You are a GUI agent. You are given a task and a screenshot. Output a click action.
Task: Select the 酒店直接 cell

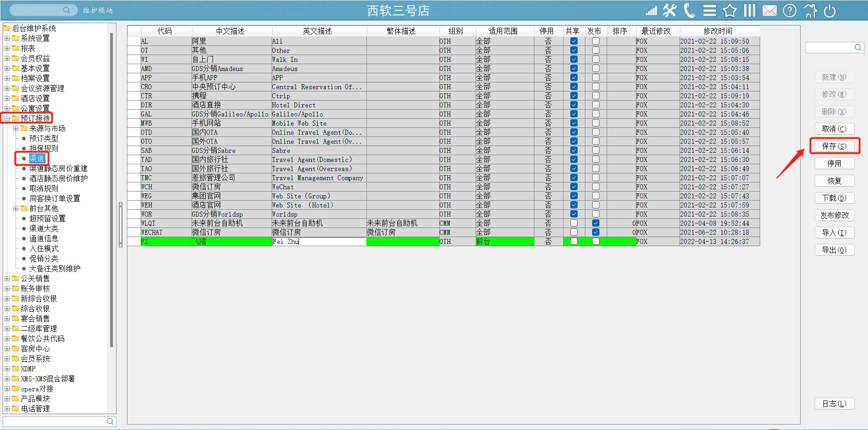click(231, 105)
